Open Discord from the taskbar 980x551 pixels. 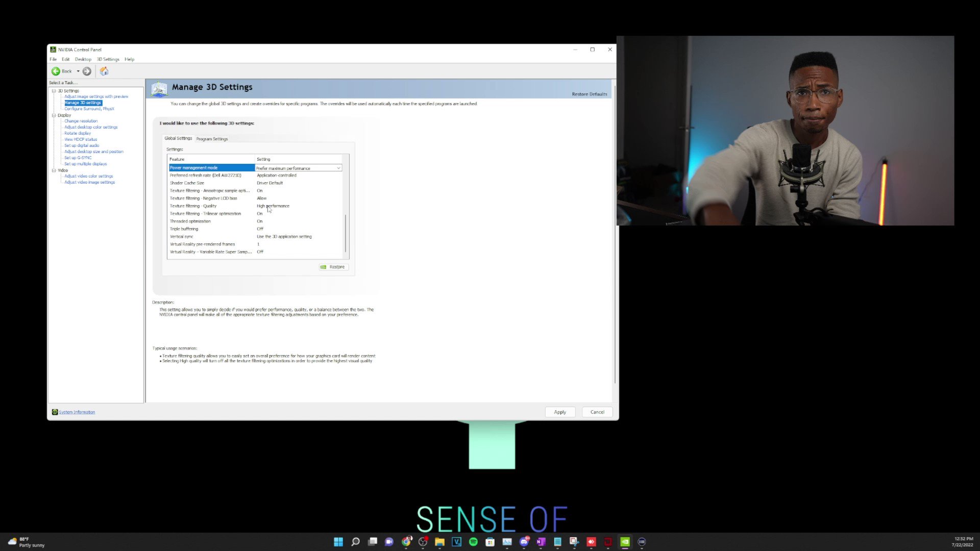click(524, 542)
